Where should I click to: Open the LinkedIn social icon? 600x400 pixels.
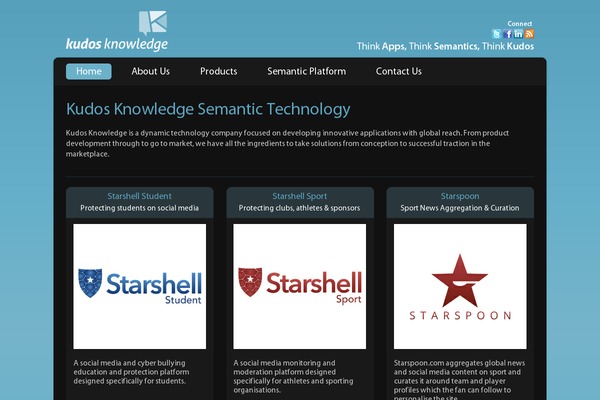point(518,34)
